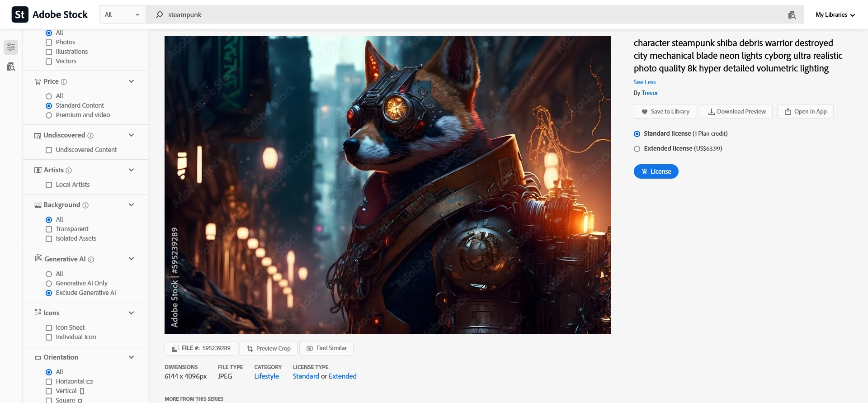Click the Background info icon
The height and width of the screenshot is (403, 868).
[x=85, y=205]
